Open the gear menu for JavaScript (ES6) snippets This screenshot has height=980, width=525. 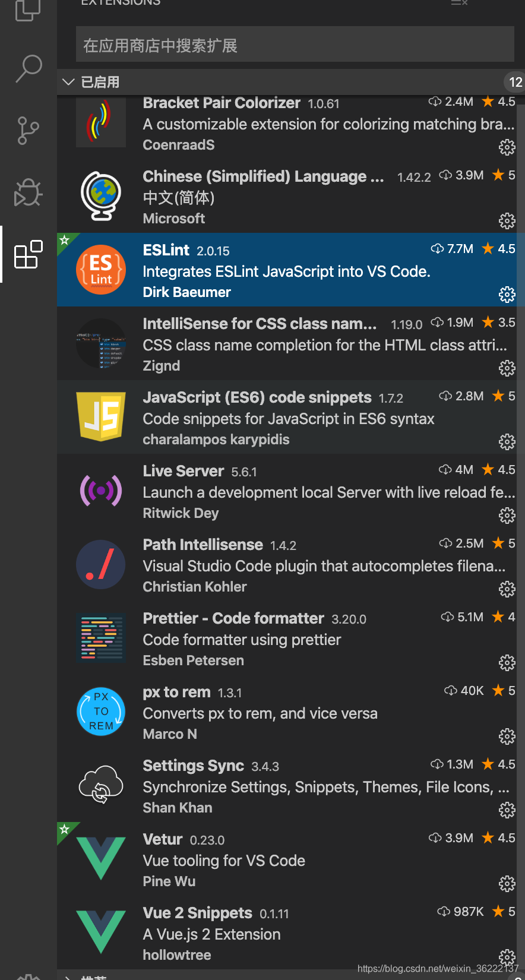[x=507, y=442]
